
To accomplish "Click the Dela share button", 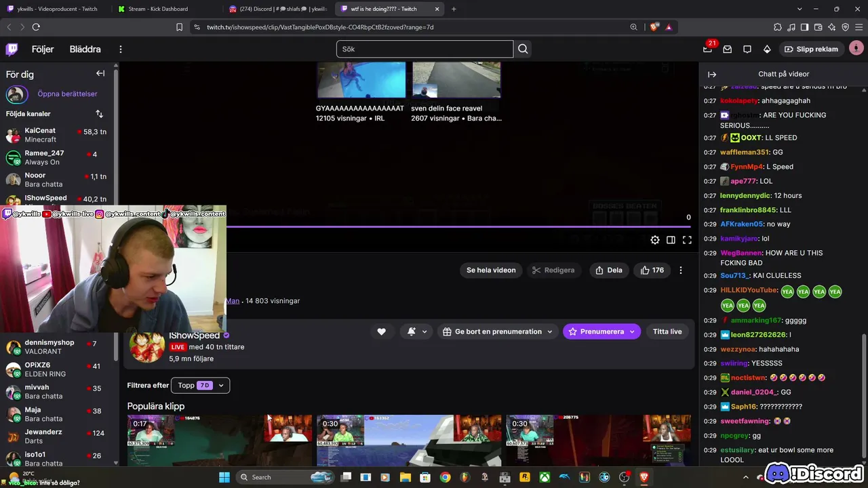I will tap(608, 270).
